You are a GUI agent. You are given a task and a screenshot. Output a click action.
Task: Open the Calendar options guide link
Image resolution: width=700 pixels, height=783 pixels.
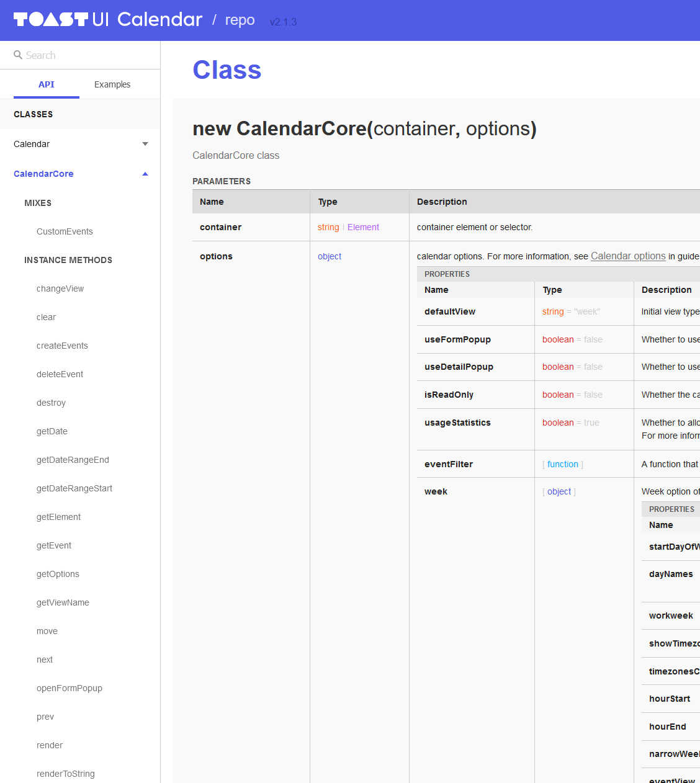coord(628,256)
